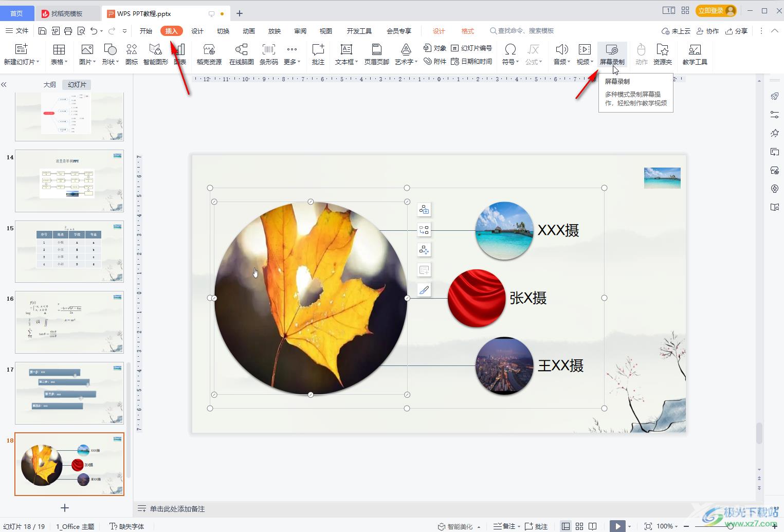Open 稻壳资源 resources
The width and height of the screenshot is (784, 532).
click(x=209, y=54)
